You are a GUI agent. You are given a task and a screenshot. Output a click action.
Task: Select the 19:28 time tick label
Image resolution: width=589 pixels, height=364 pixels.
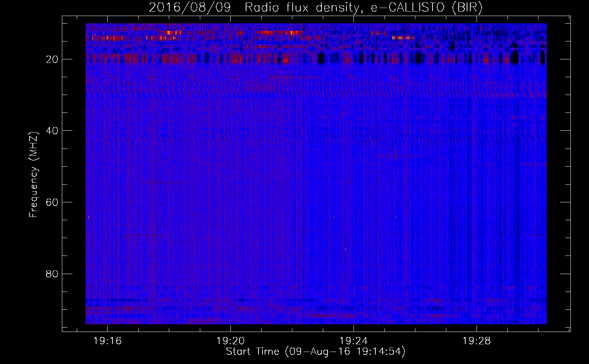coord(477,341)
